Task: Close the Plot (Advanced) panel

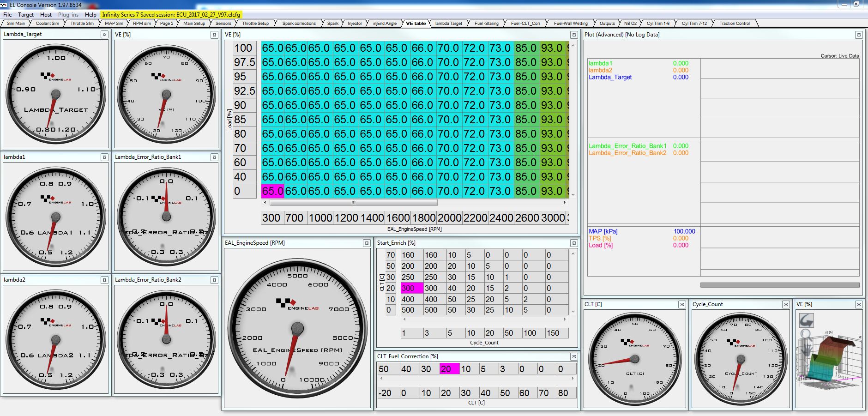Action: [x=859, y=35]
